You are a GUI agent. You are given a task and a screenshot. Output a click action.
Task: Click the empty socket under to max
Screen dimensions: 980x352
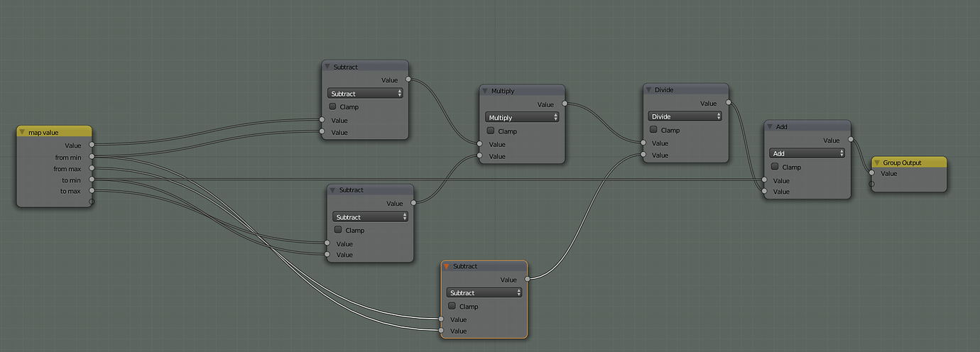coord(92,202)
